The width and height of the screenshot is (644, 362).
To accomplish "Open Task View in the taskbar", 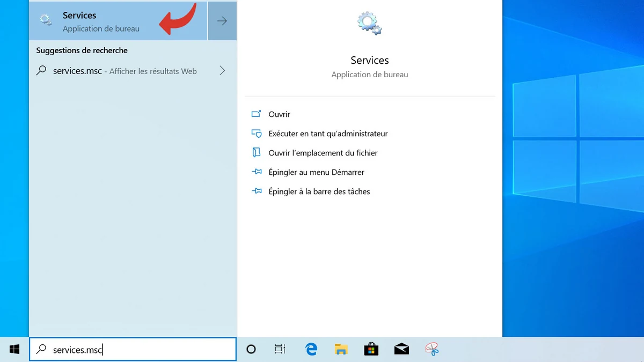I will coord(280,350).
